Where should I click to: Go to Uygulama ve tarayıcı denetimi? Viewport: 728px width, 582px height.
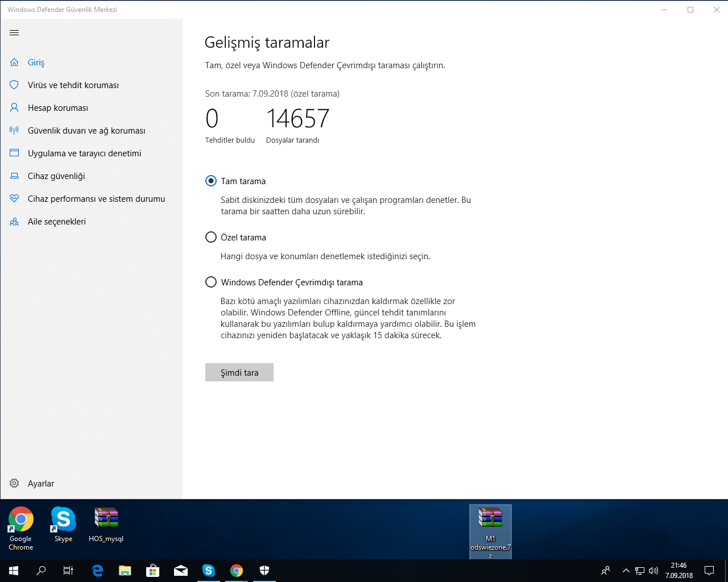pyautogui.click(x=84, y=153)
